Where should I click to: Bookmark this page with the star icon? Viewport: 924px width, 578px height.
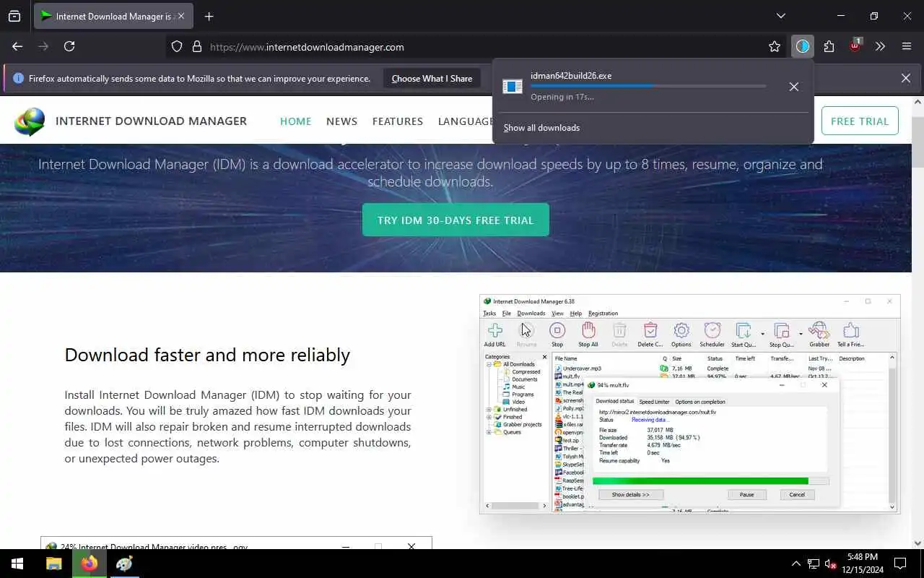[x=775, y=47]
